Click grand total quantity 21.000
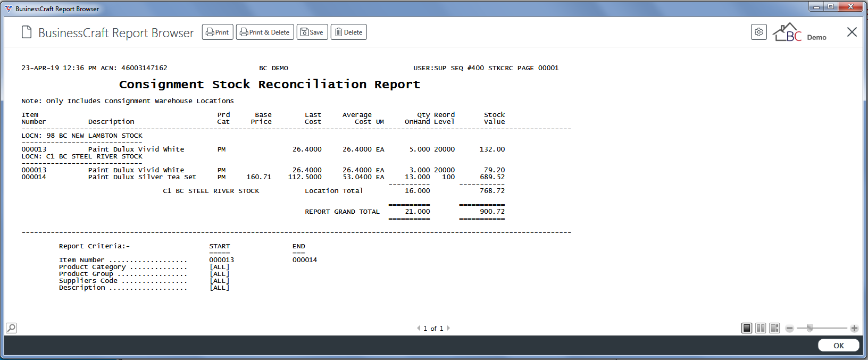The width and height of the screenshot is (868, 360). (418, 212)
